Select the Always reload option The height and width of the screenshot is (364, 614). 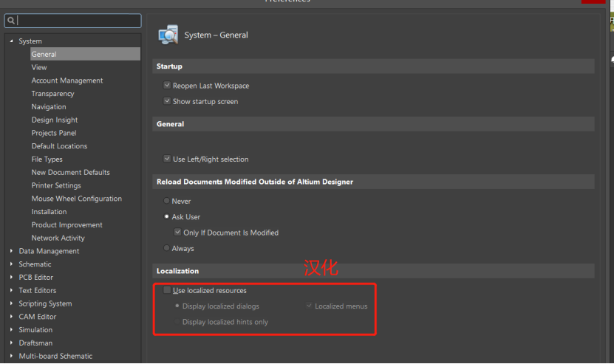166,248
